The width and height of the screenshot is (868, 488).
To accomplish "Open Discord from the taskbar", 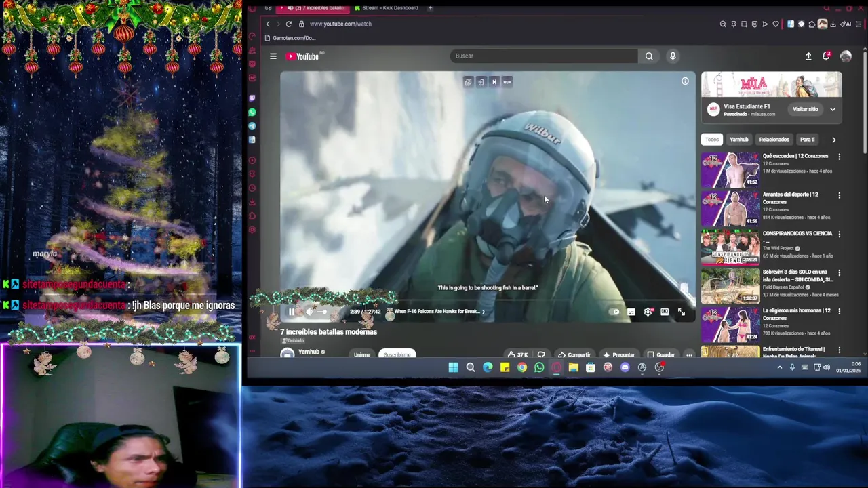I will point(625,367).
